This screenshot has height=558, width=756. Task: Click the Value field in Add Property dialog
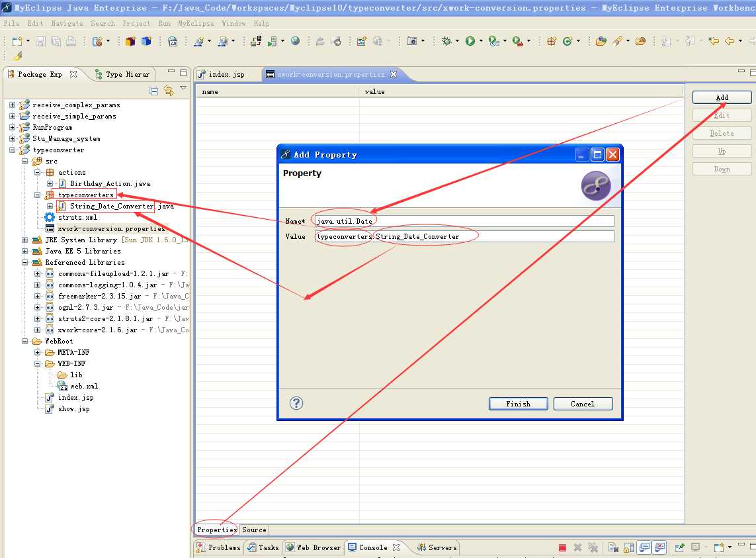pyautogui.click(x=464, y=236)
